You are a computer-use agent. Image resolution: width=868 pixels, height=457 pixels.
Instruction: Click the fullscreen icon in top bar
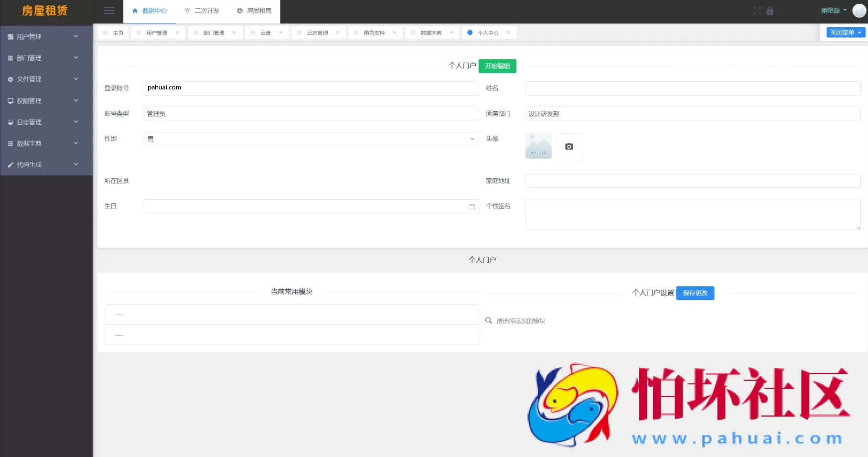[x=757, y=11]
